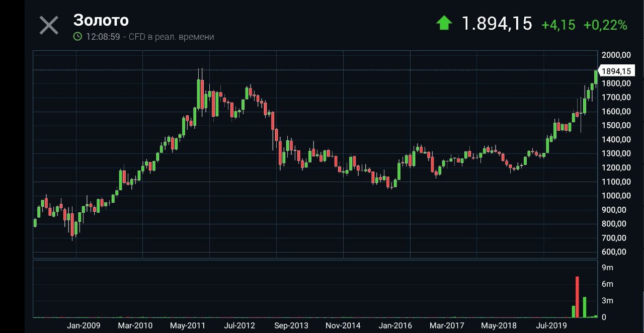Click the 'CFD в реал. времени' label
The width and height of the screenshot is (644, 333).
pyautogui.click(x=171, y=37)
